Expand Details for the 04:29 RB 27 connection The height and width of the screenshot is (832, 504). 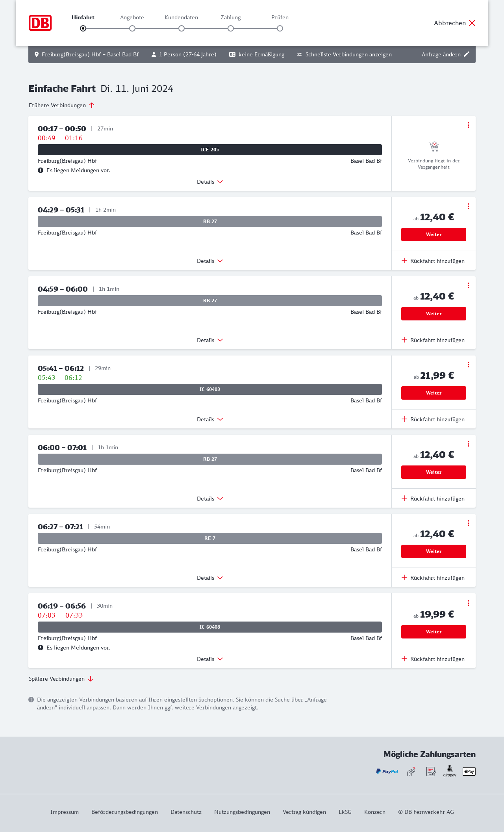pos(210,261)
